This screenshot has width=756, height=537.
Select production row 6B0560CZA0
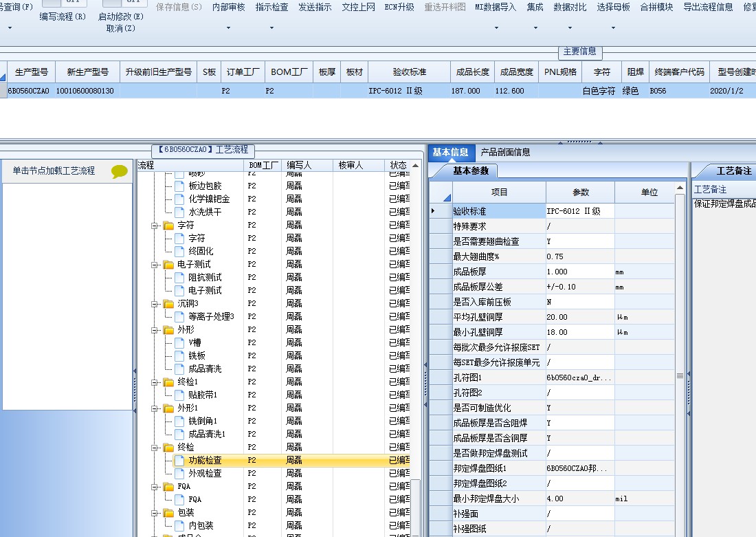coord(378,91)
